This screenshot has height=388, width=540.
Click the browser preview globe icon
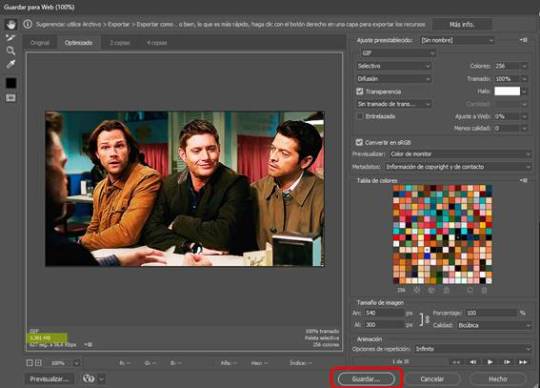[x=89, y=379]
